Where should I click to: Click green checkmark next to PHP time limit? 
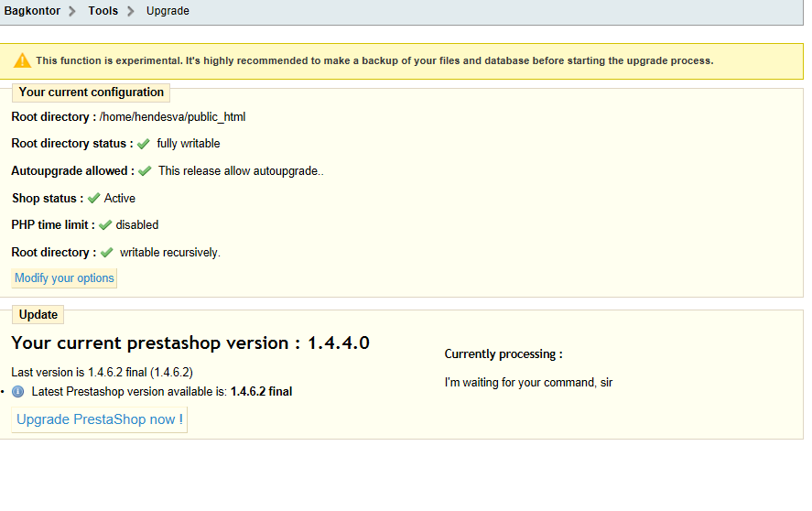point(105,225)
